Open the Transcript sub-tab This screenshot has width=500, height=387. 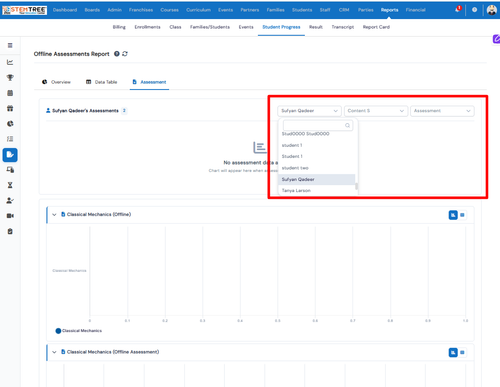pyautogui.click(x=342, y=27)
